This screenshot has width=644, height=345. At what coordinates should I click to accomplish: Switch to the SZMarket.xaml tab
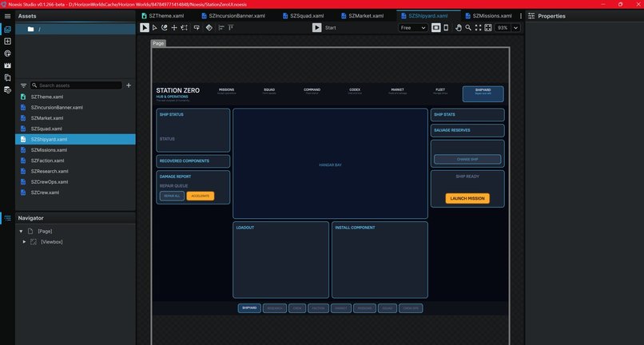[x=362, y=16]
